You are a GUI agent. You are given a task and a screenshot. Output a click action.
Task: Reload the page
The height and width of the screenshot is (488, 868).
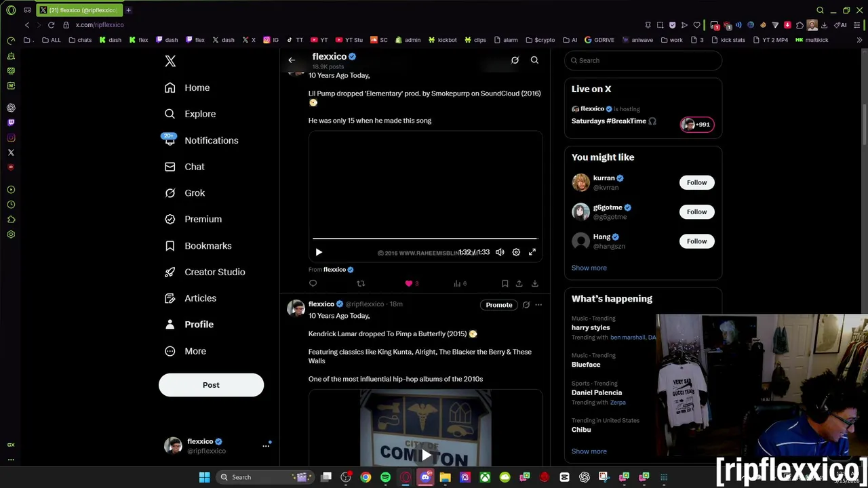tap(51, 25)
